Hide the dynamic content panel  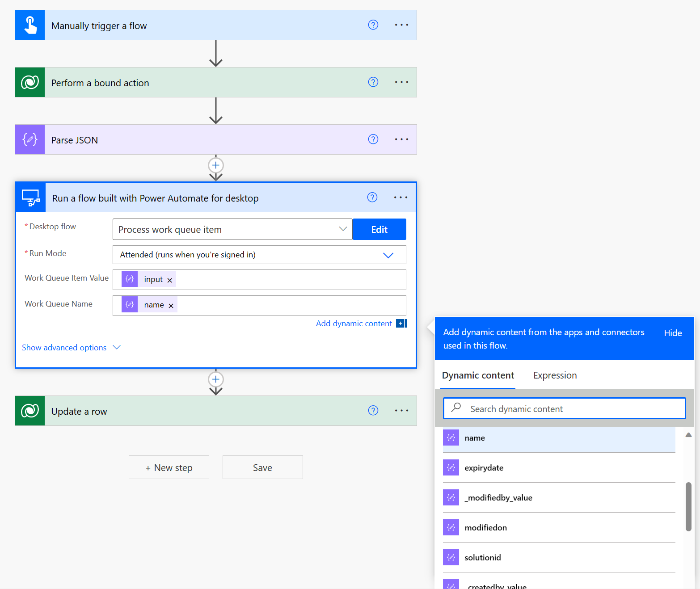pyautogui.click(x=672, y=333)
